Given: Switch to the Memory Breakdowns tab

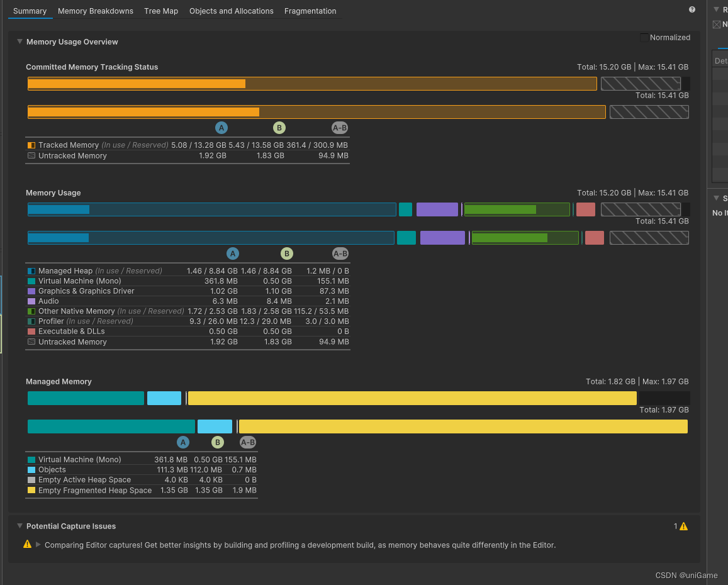Looking at the screenshot, I should tap(96, 11).
